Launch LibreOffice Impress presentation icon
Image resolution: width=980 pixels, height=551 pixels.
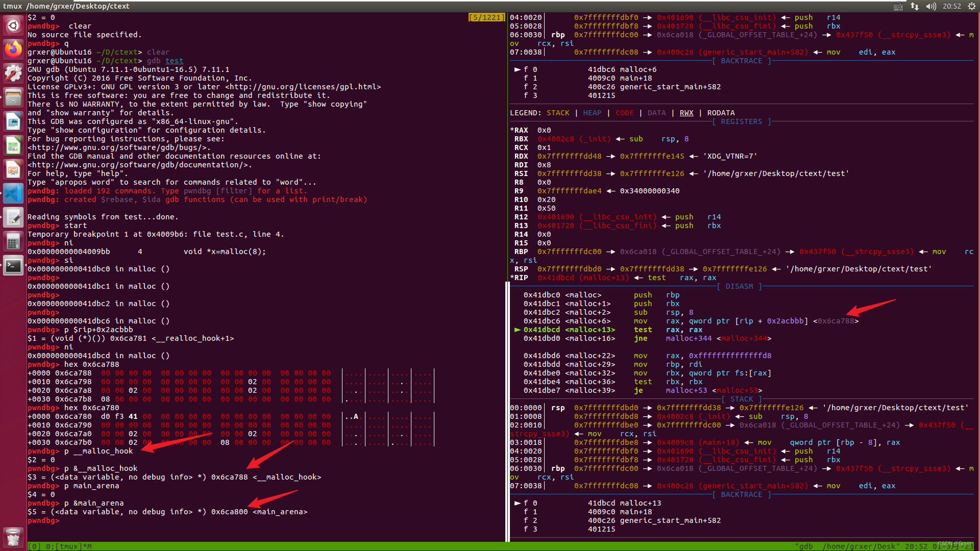tap(13, 170)
